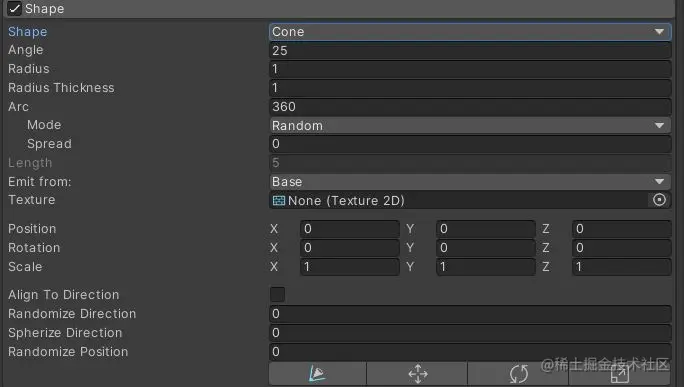Open the Mode dropdown set to Random
684x387 pixels.
470,126
